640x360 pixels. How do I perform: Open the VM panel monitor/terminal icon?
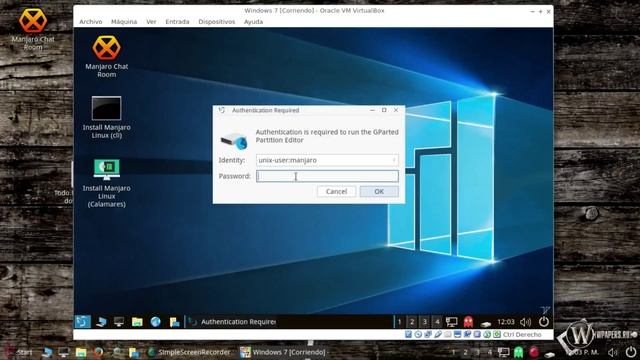[119, 322]
